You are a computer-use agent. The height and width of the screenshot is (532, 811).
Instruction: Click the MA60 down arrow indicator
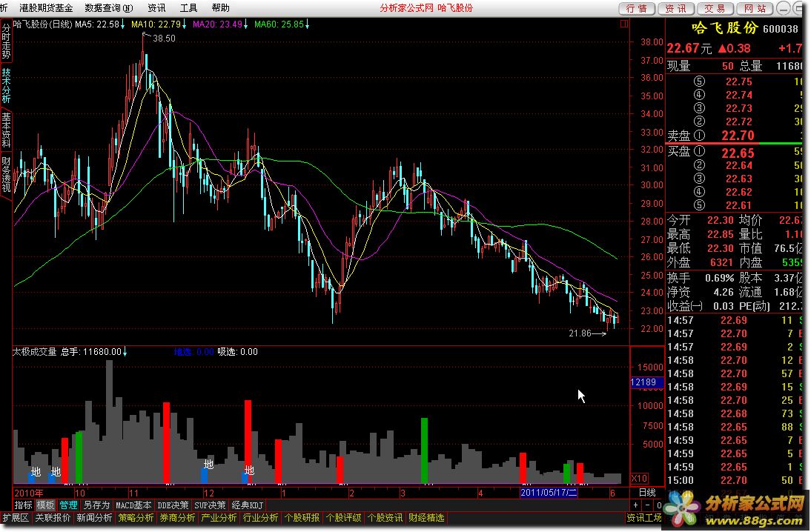click(307, 24)
